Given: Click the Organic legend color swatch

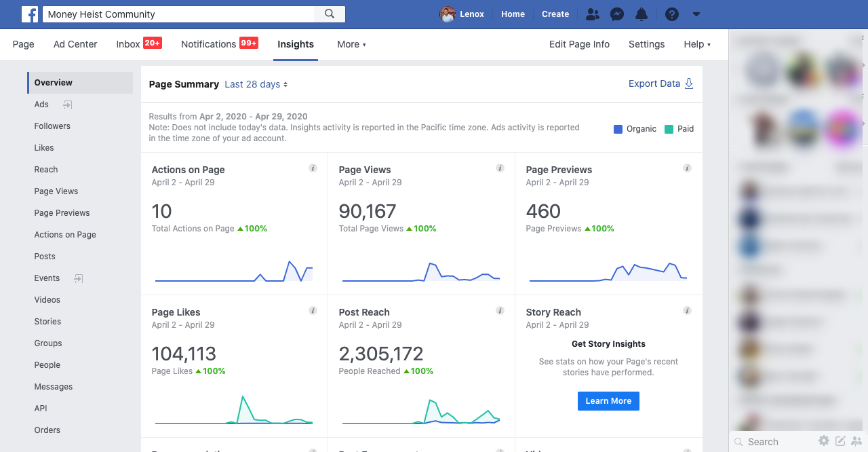Looking at the screenshot, I should 618,129.
